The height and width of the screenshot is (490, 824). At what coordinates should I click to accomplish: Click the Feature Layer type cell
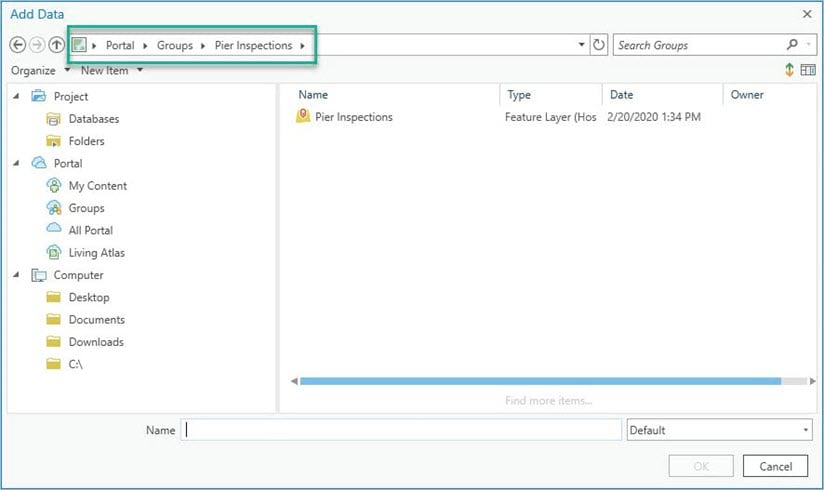550,117
